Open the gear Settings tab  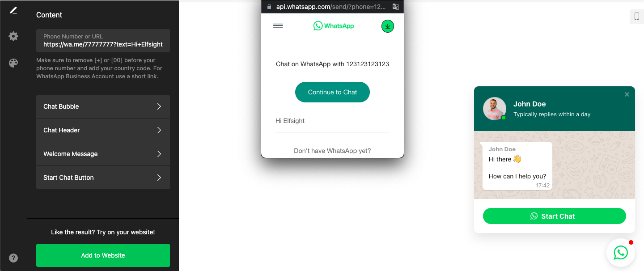(x=13, y=36)
